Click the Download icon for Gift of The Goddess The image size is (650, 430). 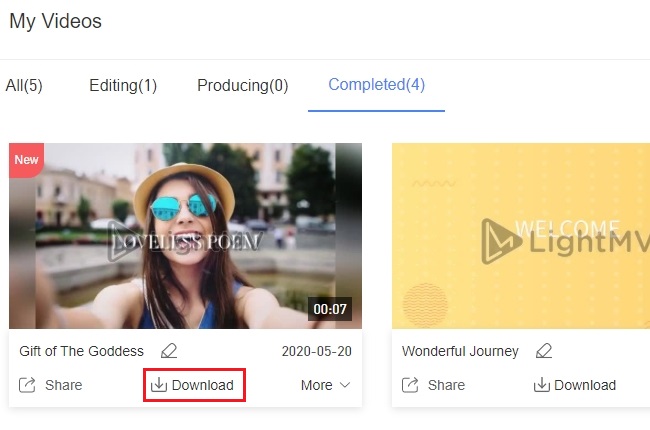click(158, 385)
